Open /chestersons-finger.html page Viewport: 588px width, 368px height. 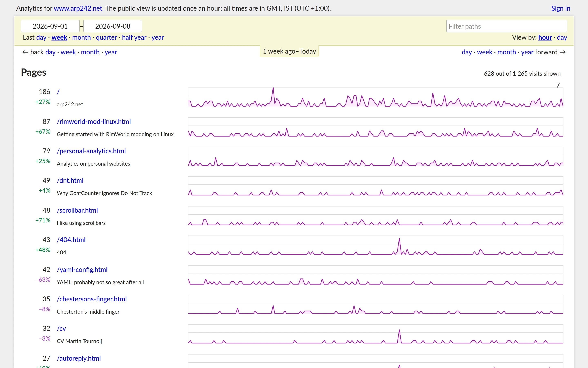pyautogui.click(x=92, y=299)
